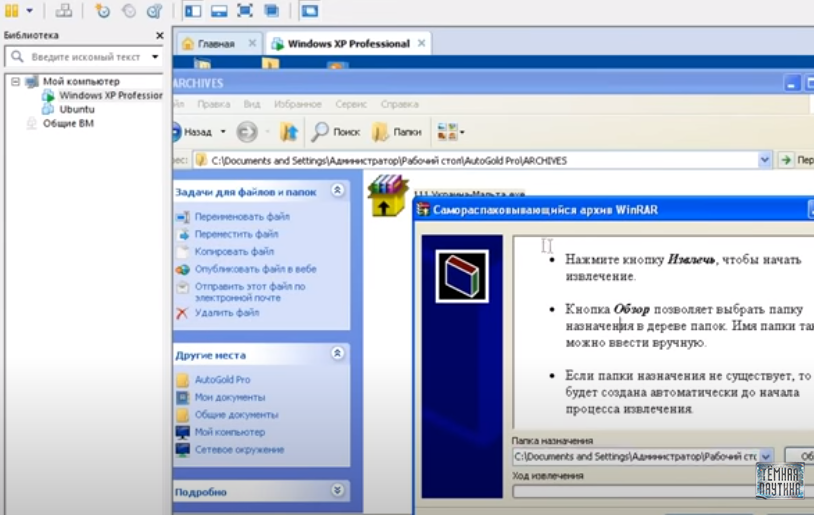Open the Папка назначения dropdown list
This screenshot has height=515, width=814.
point(766,456)
